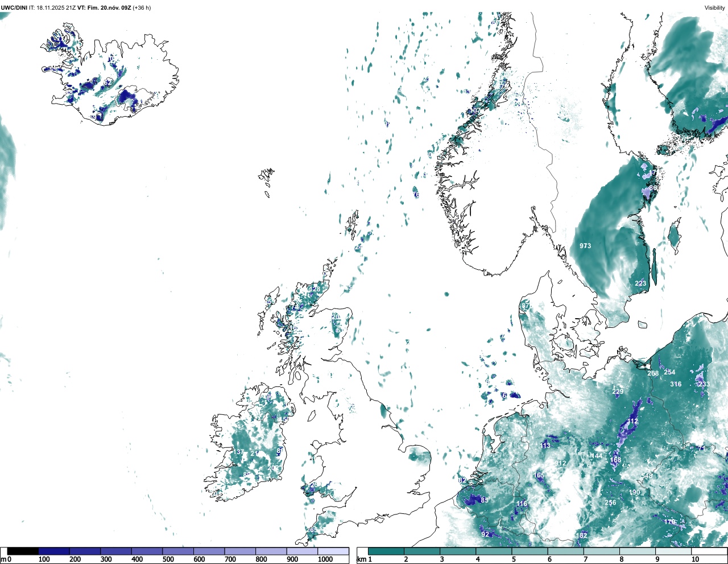This screenshot has width=728, height=564.
Task: Click the 9–10 km lightest legend swatch
Action: (x=674, y=551)
